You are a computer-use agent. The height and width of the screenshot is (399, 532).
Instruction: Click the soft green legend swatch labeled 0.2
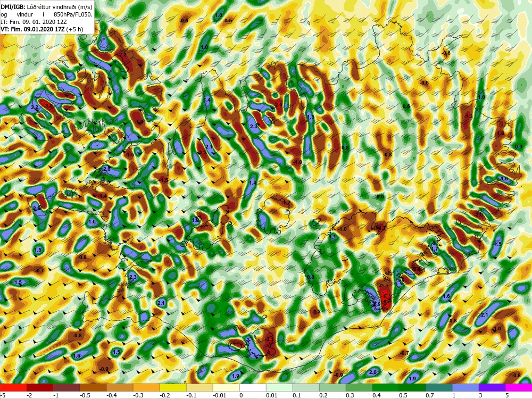(332, 387)
